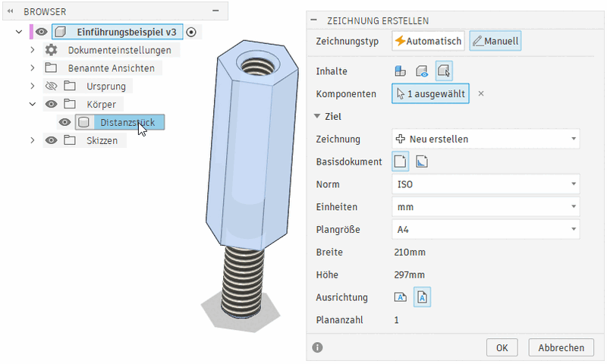The height and width of the screenshot is (364, 607).
Task: Set landscape orientation under Ausrichtung
Action: (401, 297)
